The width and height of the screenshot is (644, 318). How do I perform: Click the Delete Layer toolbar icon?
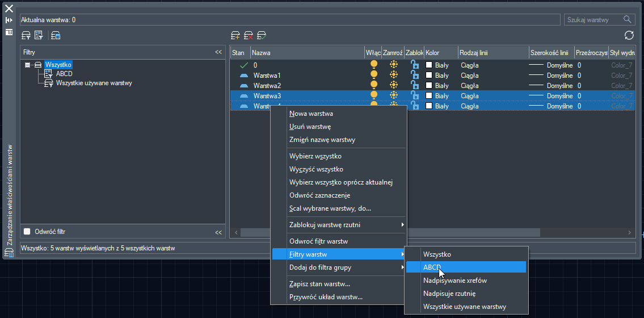(249, 35)
